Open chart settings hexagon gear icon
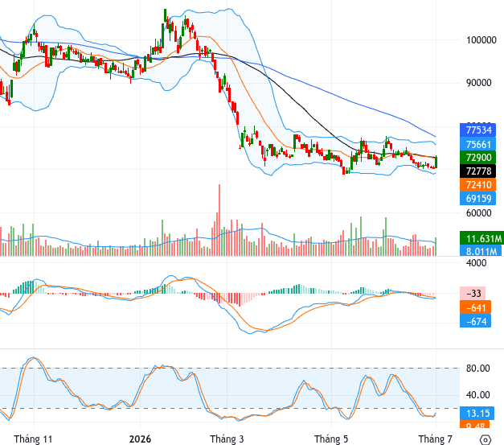The height and width of the screenshot is (445, 504). [x=486, y=439]
